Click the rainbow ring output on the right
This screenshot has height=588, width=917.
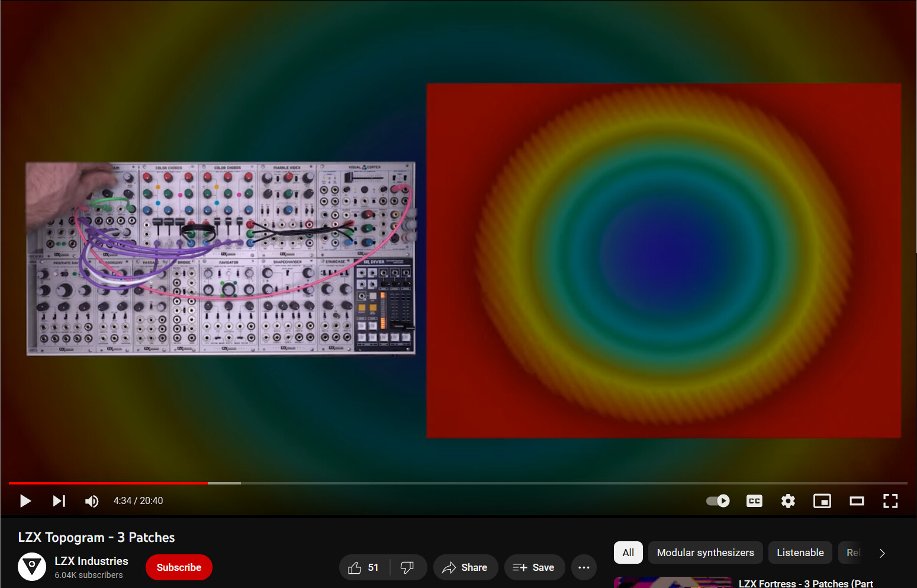(x=664, y=261)
